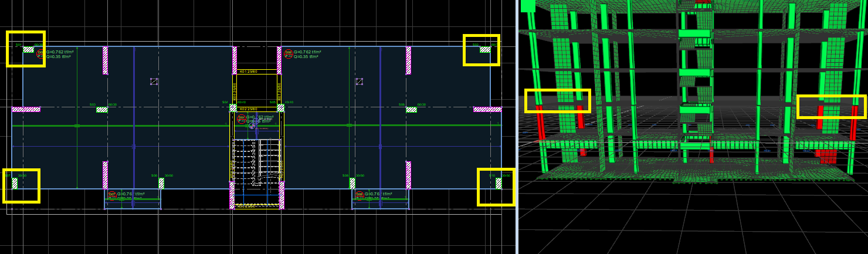Select the magenta shear wall on the right edge

coord(487,109)
